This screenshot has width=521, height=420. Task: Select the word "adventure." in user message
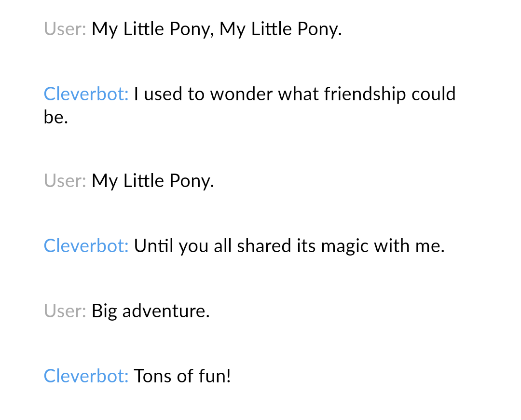(x=166, y=311)
